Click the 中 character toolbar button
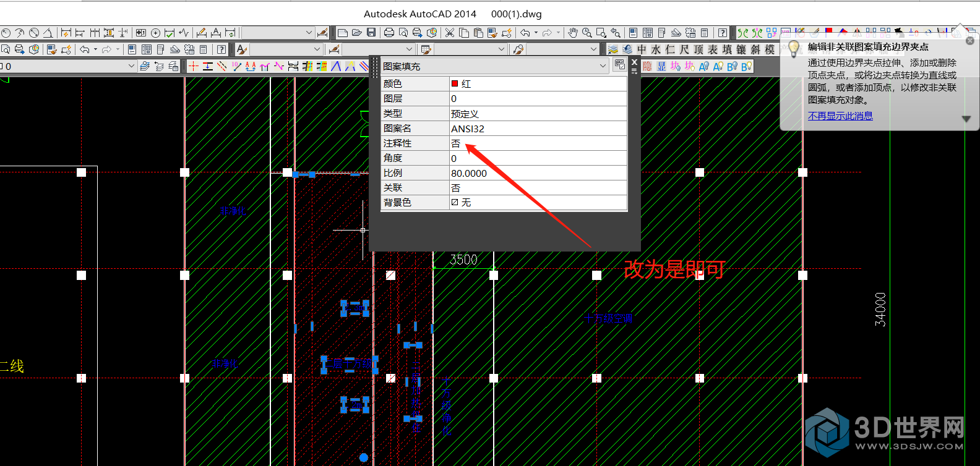Screen dimensions: 980x466 tap(642, 49)
